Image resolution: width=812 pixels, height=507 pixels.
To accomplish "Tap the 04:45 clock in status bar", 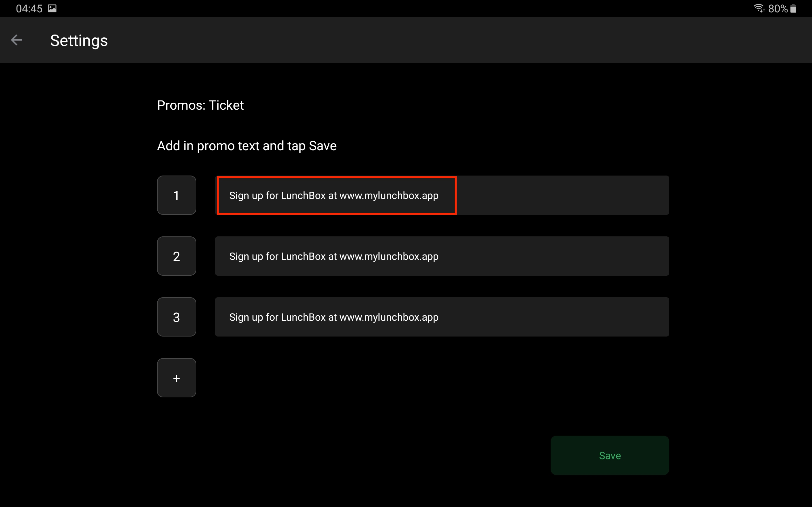I will 29,8.
